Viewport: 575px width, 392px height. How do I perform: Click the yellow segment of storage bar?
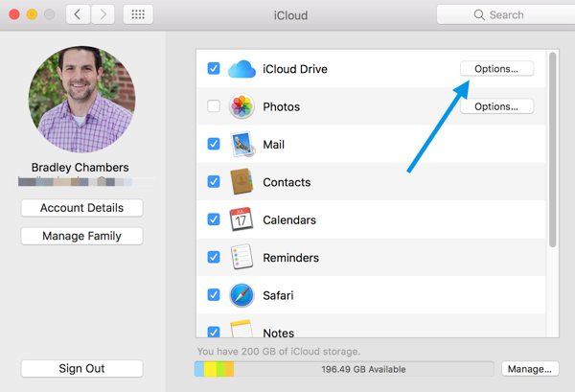pyautogui.click(x=210, y=369)
